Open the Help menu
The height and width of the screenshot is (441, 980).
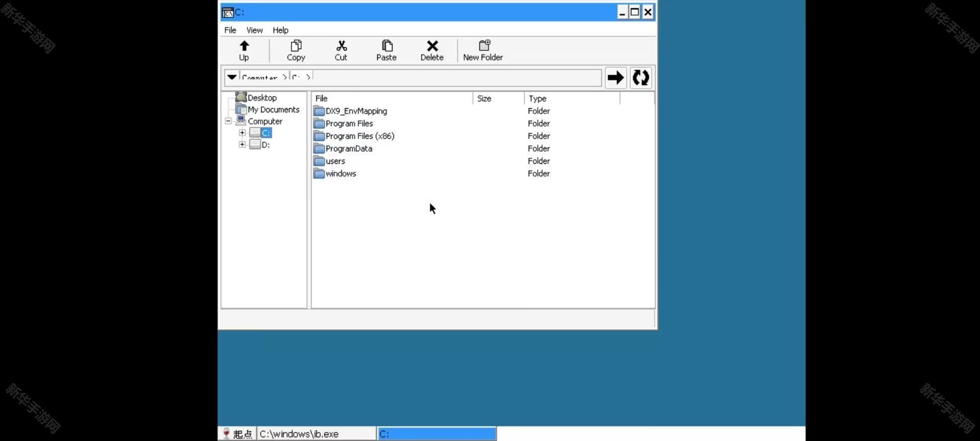pyautogui.click(x=280, y=30)
